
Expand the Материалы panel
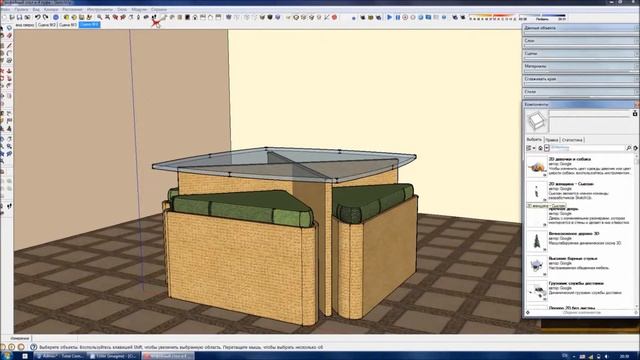coord(580,66)
